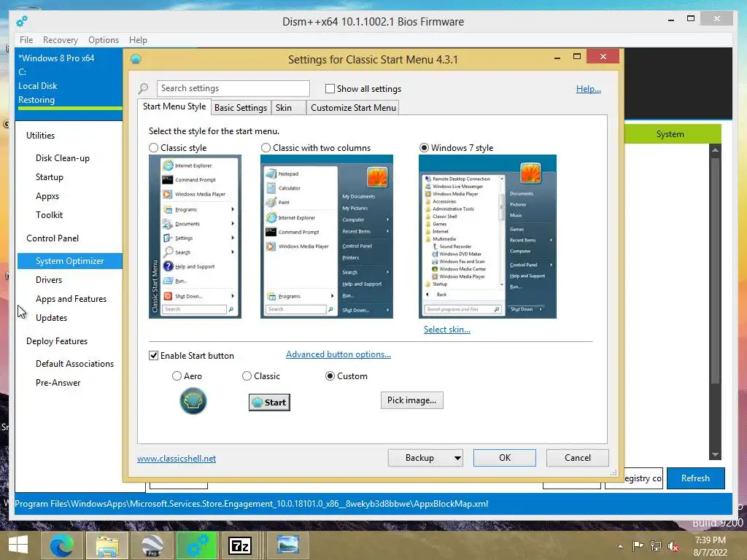
Task: Open Windows Start button on taskbar
Action: point(18,545)
